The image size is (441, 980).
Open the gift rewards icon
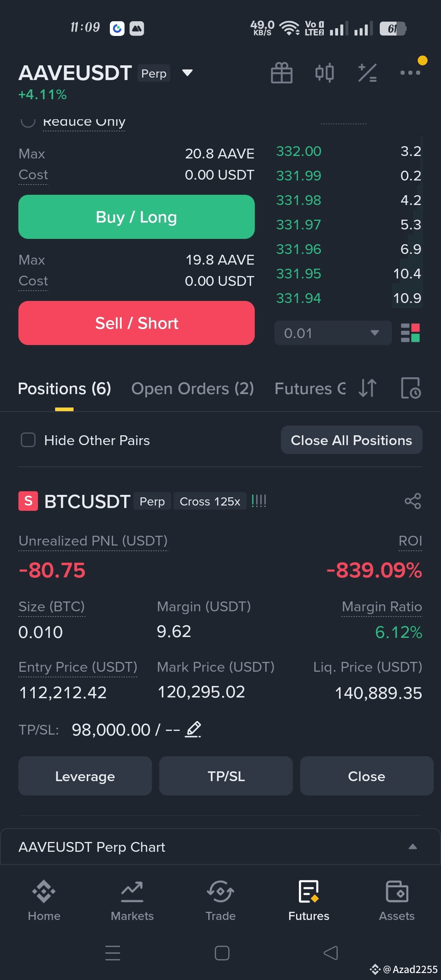pos(282,73)
